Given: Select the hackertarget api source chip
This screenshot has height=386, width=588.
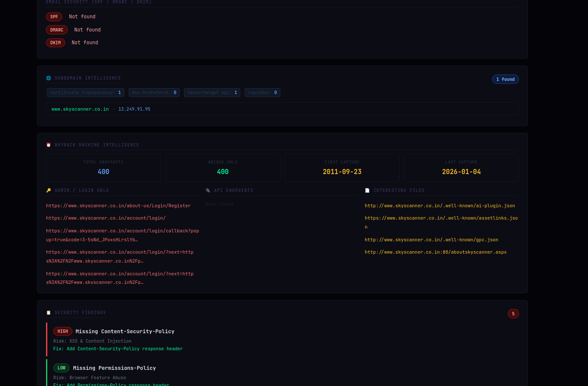Looking at the screenshot, I should (x=212, y=93).
